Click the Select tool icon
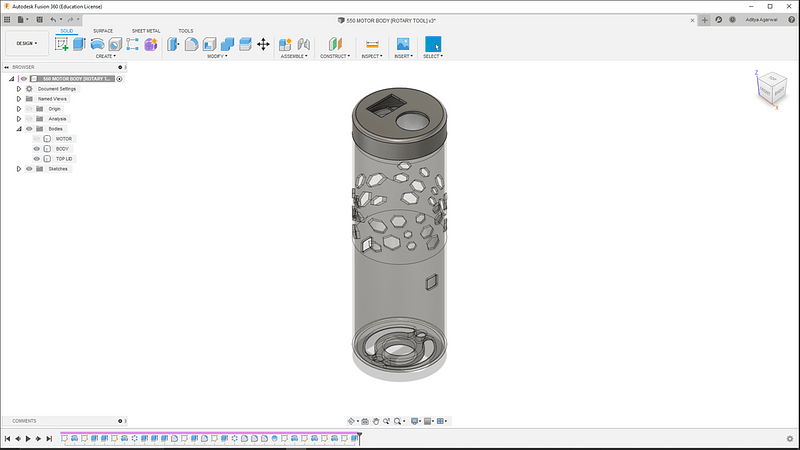This screenshot has height=450, width=800. click(x=433, y=44)
